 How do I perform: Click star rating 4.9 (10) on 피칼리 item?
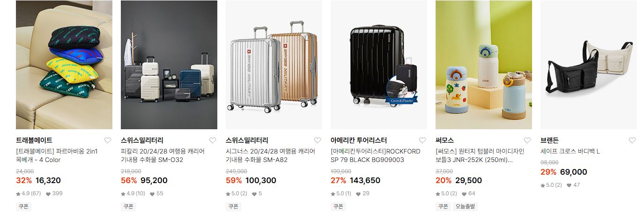click(133, 193)
